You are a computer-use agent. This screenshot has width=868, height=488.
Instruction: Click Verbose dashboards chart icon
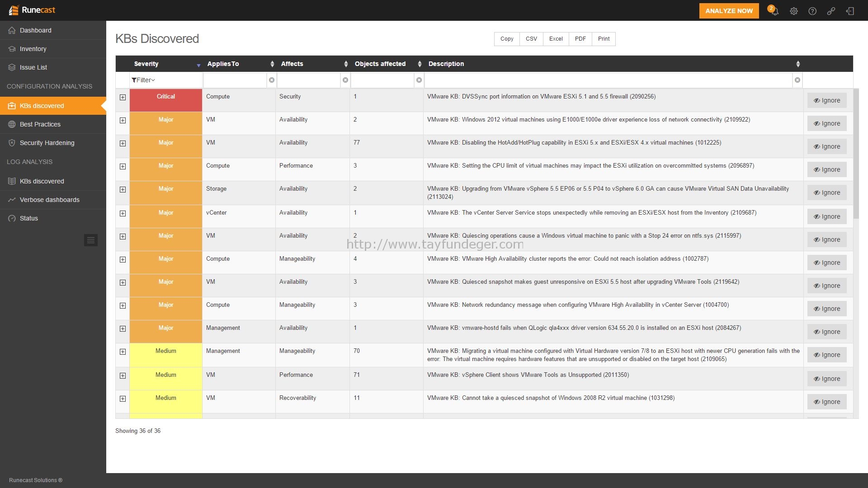coord(12,200)
